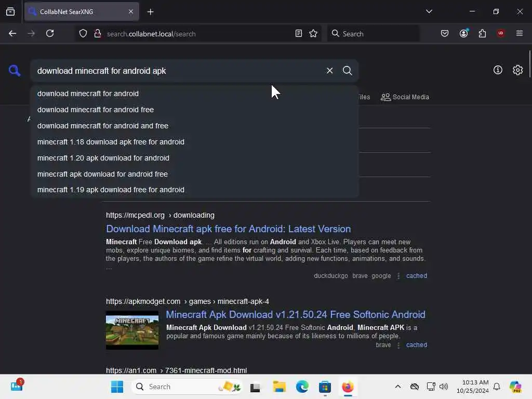Open the uBlock Origin extension icon
The height and width of the screenshot is (399, 532).
point(500,33)
